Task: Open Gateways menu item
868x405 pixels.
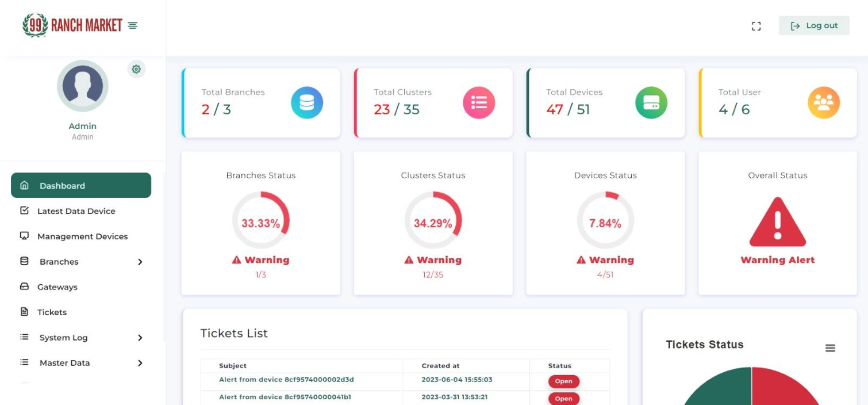Action: [57, 287]
